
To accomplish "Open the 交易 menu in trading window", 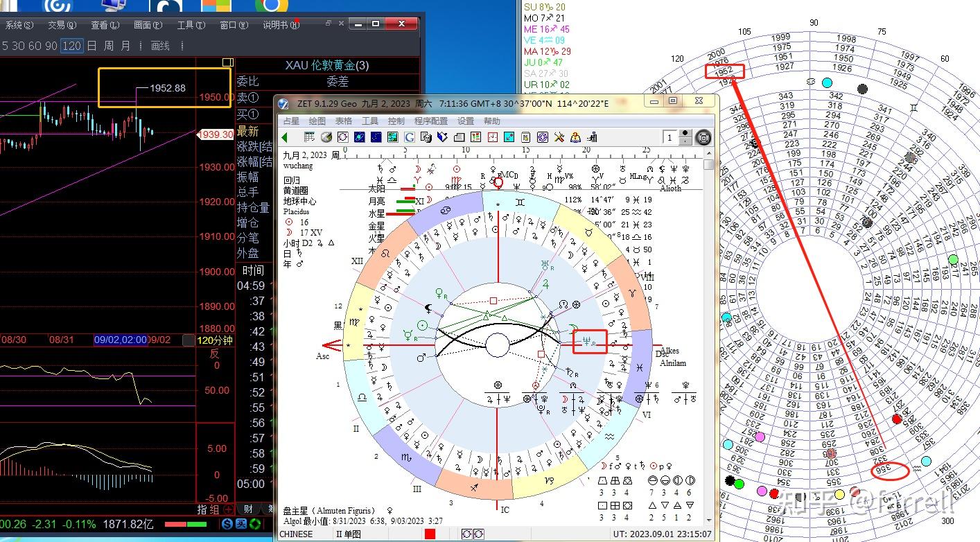I will tap(62, 25).
